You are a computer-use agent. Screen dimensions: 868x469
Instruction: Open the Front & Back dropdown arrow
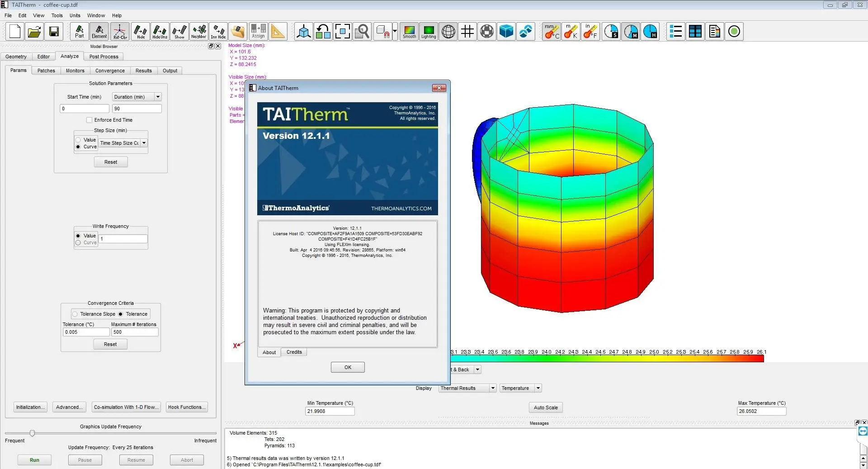[x=478, y=370]
